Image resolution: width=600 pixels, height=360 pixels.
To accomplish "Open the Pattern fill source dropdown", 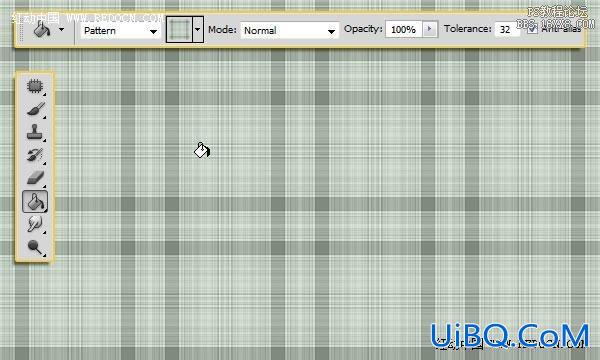I will tap(120, 31).
